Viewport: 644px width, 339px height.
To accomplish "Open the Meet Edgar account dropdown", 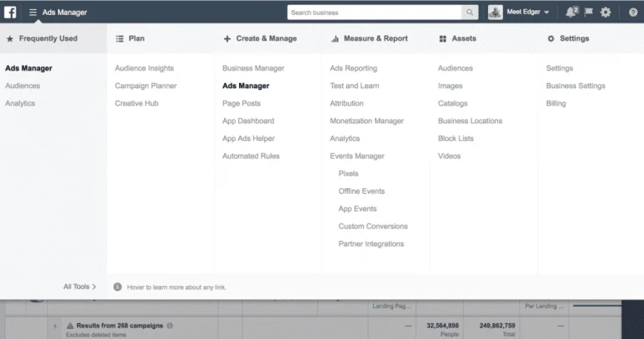I will click(527, 12).
